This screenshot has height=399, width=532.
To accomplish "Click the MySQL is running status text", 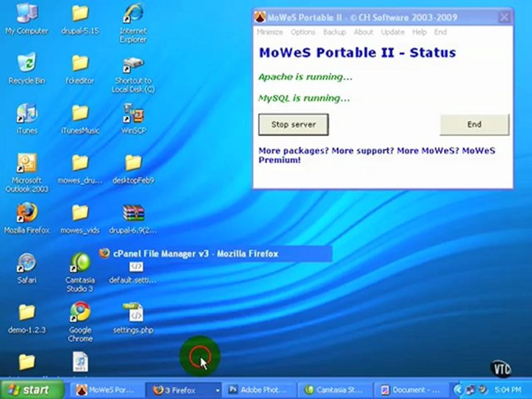I will coord(304,99).
